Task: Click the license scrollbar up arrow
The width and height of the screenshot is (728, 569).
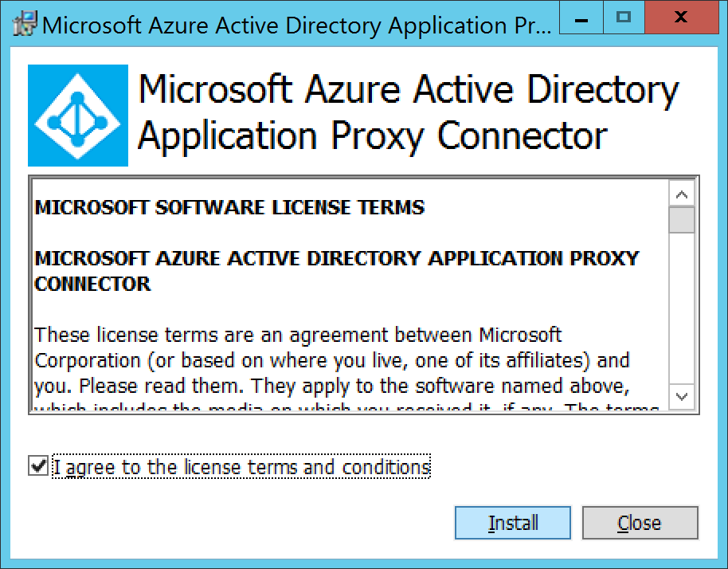Action: click(682, 194)
